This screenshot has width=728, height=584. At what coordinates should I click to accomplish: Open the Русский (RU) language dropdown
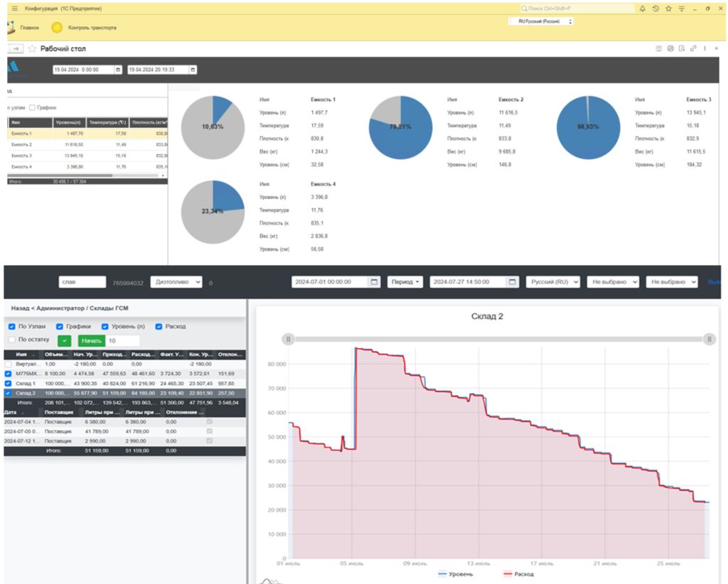(x=553, y=282)
